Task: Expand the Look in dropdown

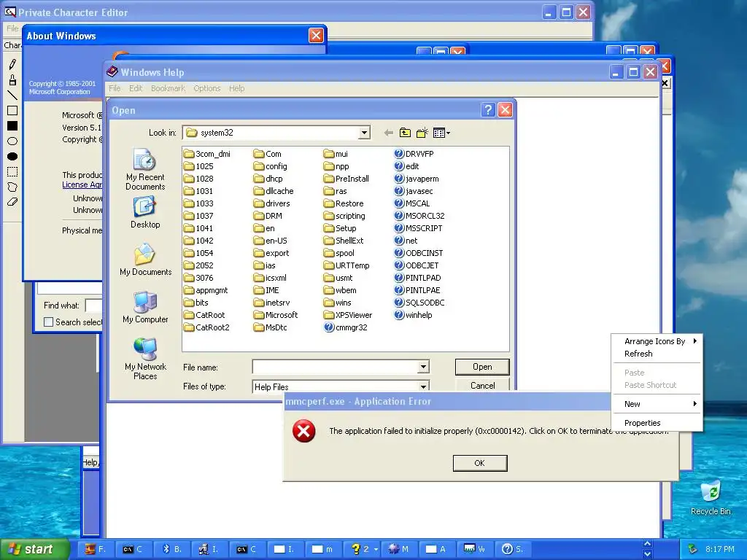Action: (x=364, y=133)
